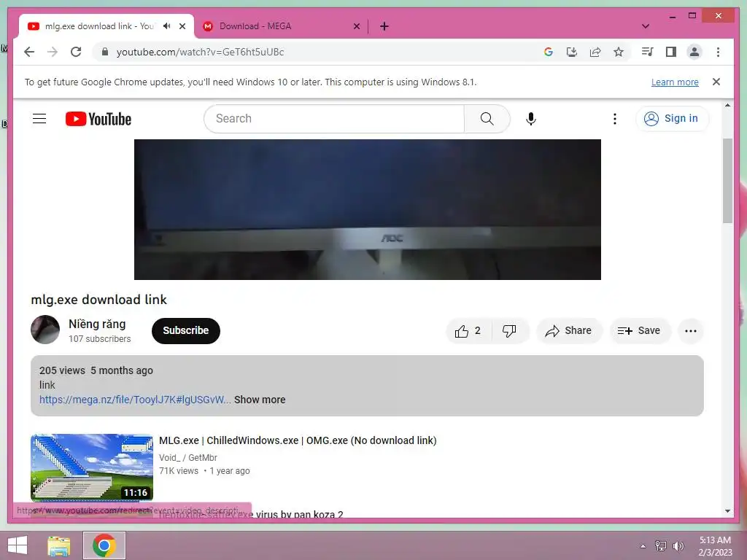
Task: Open more actions ellipsis button
Action: (x=690, y=331)
